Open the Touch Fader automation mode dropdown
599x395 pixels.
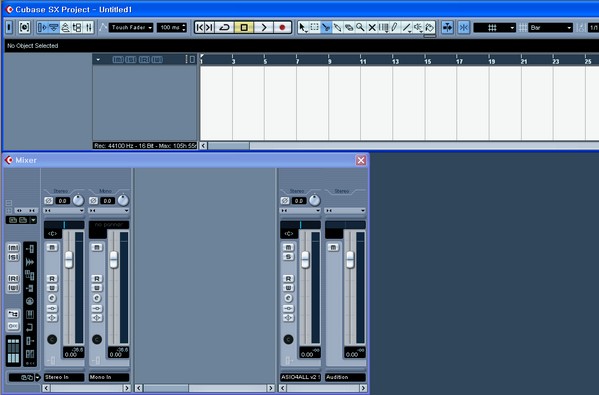click(x=131, y=28)
